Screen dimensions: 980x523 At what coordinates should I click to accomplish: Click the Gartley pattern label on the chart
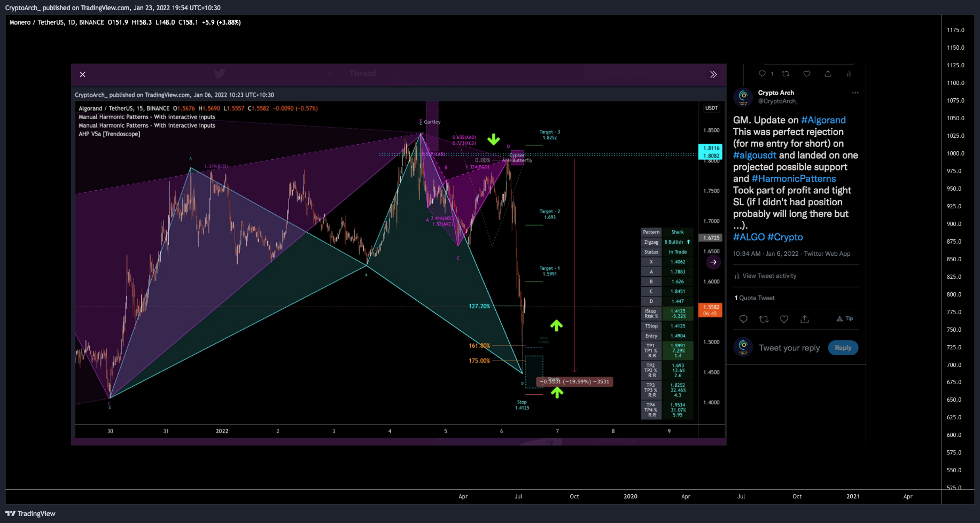click(432, 122)
